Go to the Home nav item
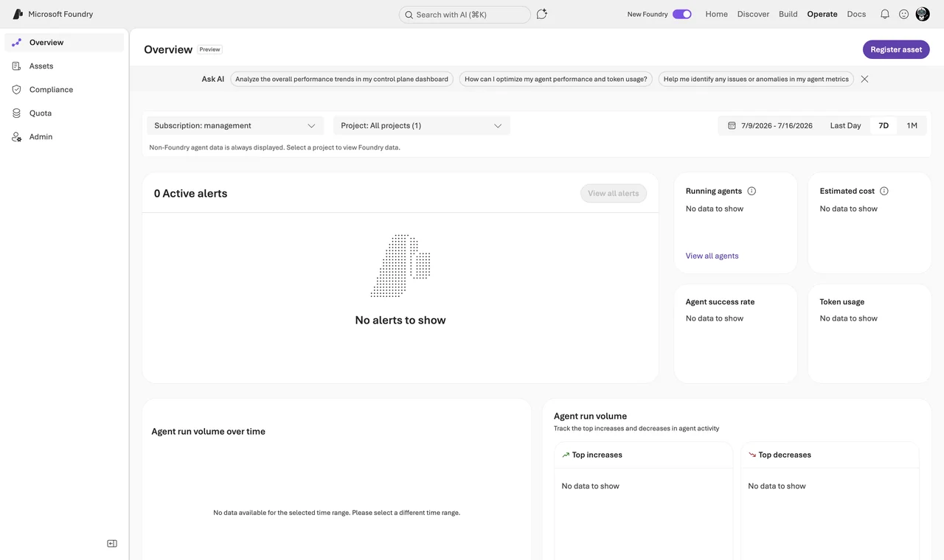 716,14
